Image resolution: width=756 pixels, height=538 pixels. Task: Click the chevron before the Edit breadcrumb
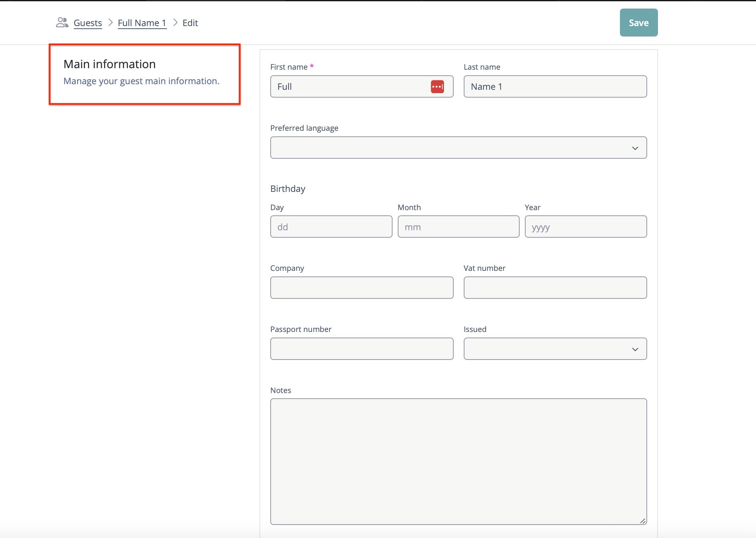tap(174, 22)
